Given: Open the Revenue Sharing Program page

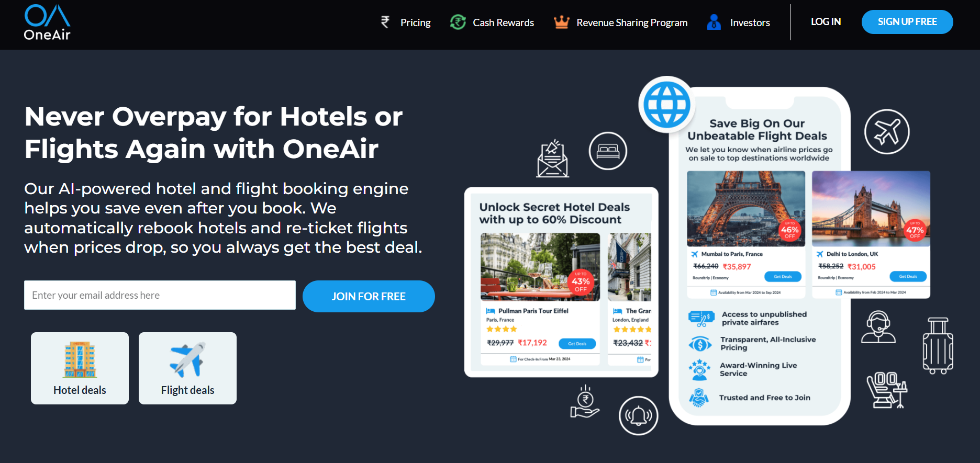Looking at the screenshot, I should [x=632, y=22].
